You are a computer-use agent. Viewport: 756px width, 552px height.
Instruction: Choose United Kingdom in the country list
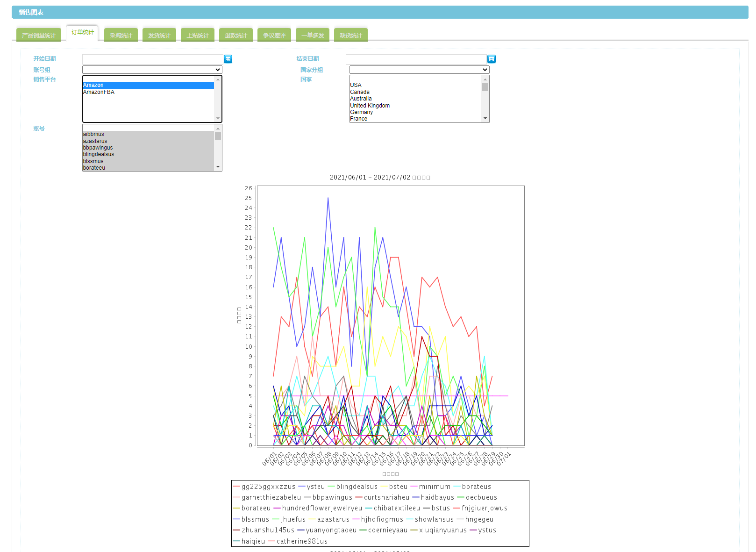point(370,106)
